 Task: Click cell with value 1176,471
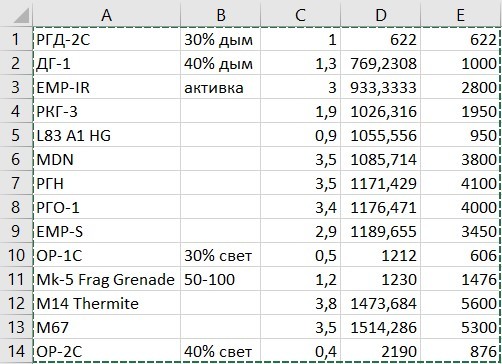click(x=380, y=207)
